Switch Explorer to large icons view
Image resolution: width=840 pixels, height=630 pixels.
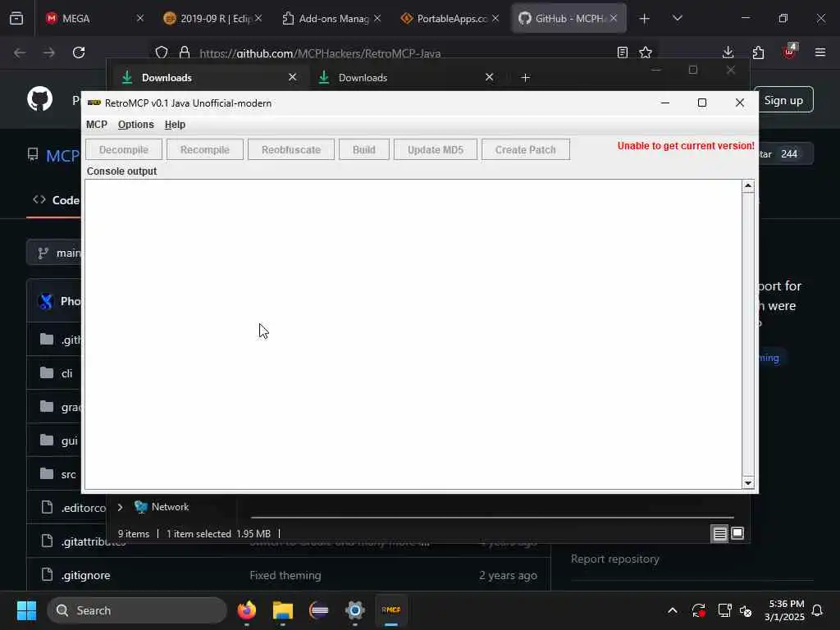click(737, 533)
